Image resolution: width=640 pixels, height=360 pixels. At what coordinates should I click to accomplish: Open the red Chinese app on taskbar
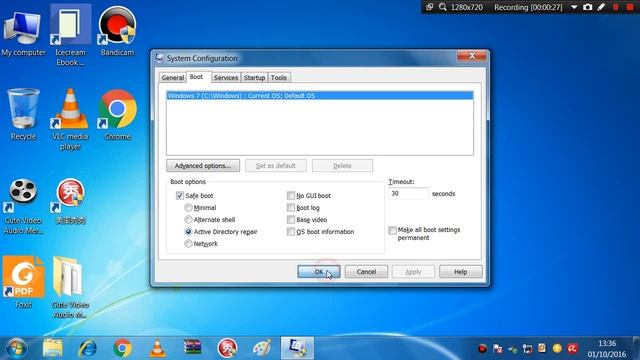click(x=227, y=348)
